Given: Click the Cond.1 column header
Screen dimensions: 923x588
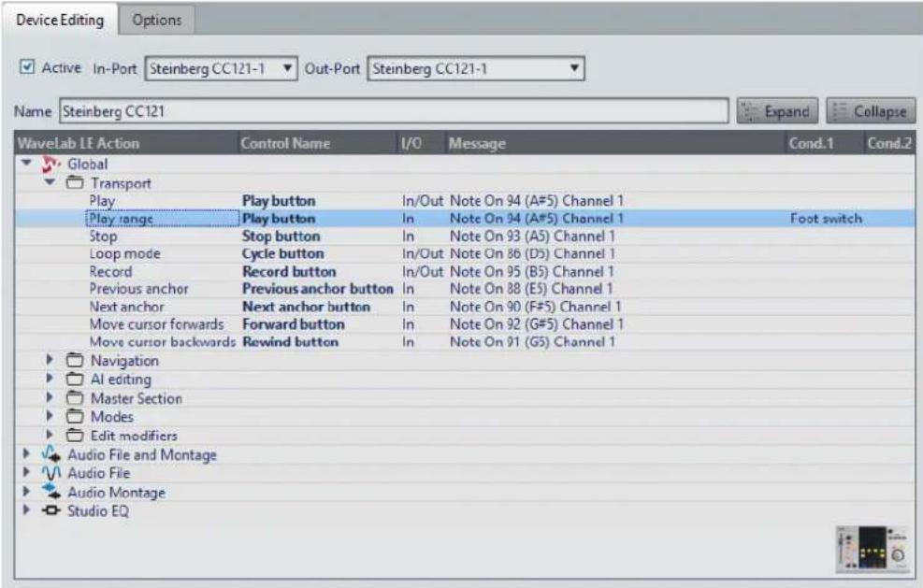Looking at the screenshot, I should tap(824, 143).
